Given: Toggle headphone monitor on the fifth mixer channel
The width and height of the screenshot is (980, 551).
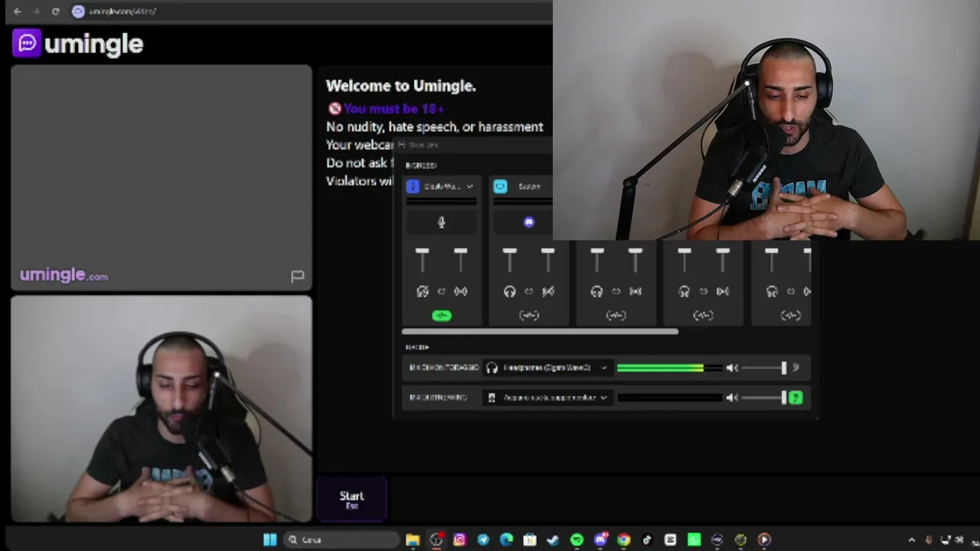Looking at the screenshot, I should (x=771, y=291).
